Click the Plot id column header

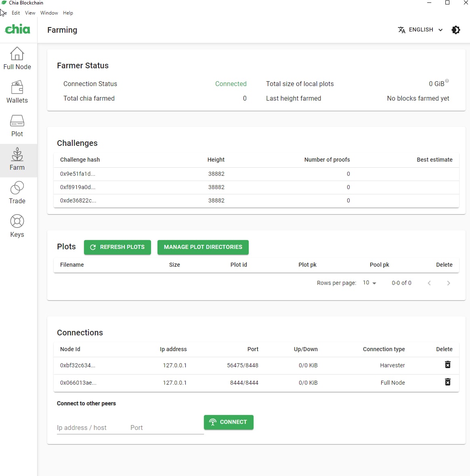coord(239,265)
